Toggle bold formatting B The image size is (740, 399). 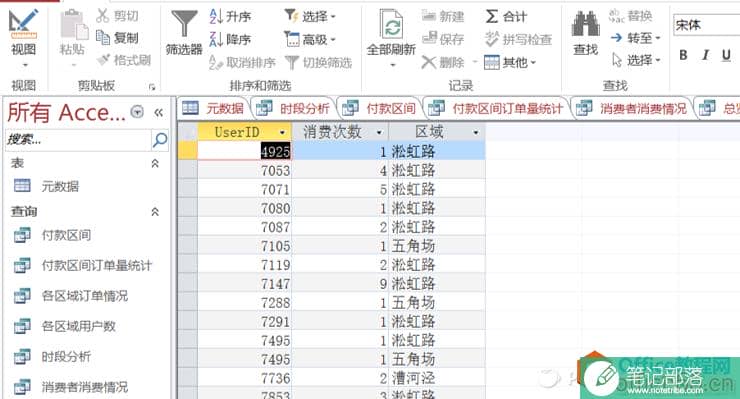pyautogui.click(x=683, y=55)
